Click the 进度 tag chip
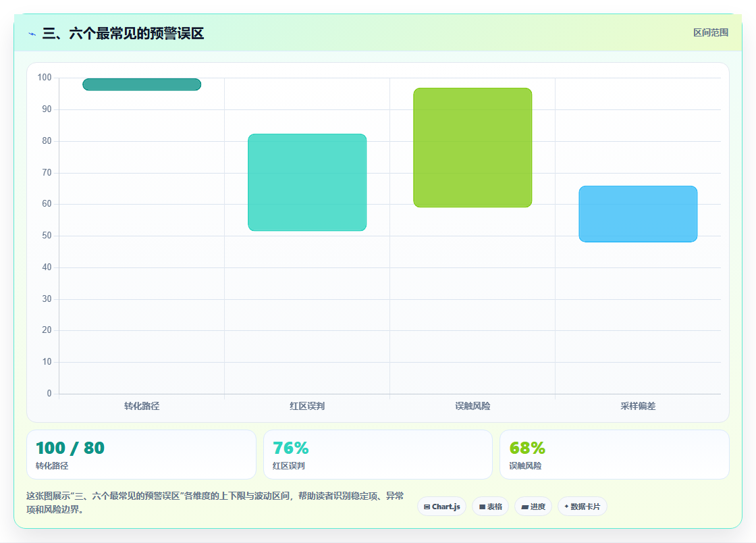The width and height of the screenshot is (756, 543). coord(533,507)
